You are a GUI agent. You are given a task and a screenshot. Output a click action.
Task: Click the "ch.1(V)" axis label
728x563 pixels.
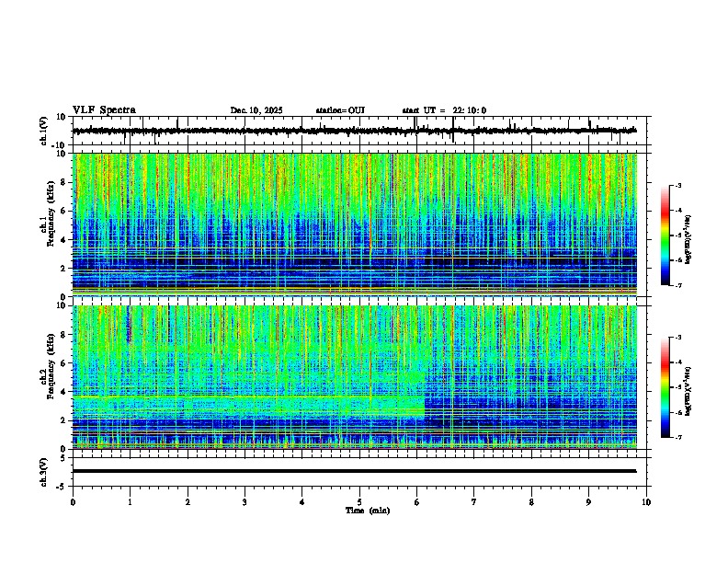(44, 131)
